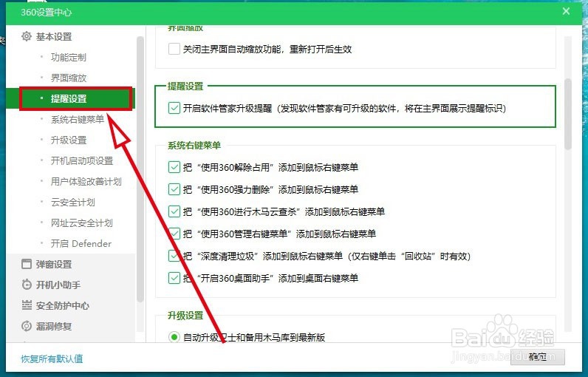Select 自动升级卫士和备用木马库到最新版 radio button
Viewport: 588px width, 377px height.
coord(174,337)
